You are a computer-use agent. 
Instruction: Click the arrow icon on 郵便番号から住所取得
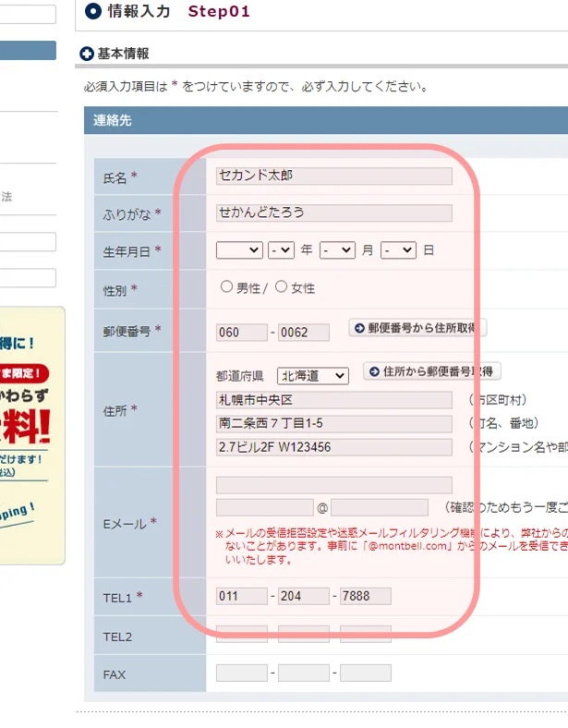click(x=359, y=328)
